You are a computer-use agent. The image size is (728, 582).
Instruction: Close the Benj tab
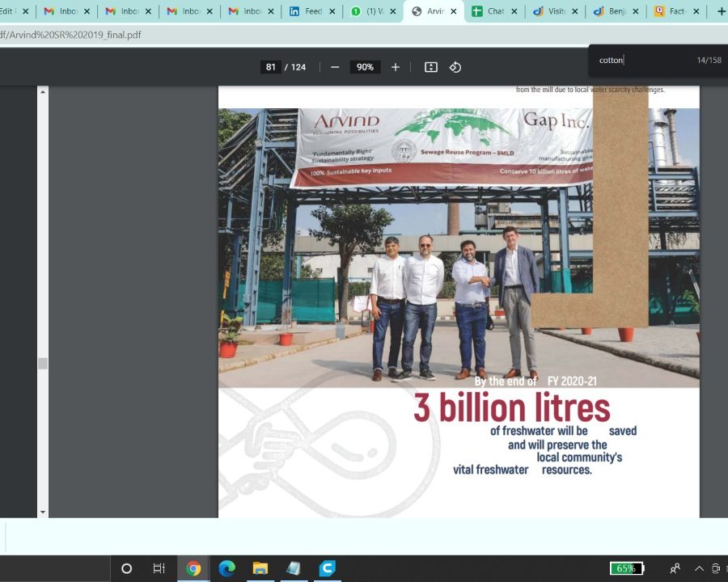(636, 11)
